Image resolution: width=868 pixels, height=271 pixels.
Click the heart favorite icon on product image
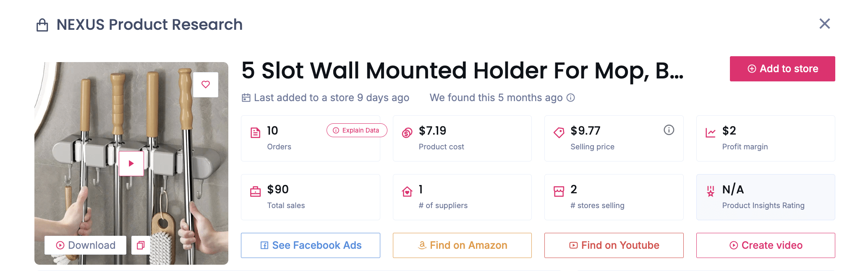[206, 84]
